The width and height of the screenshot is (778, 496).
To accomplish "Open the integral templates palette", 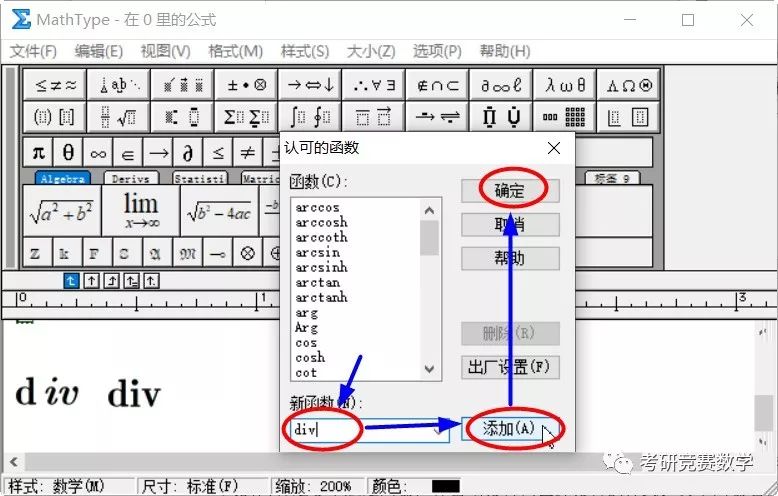I will [310, 117].
